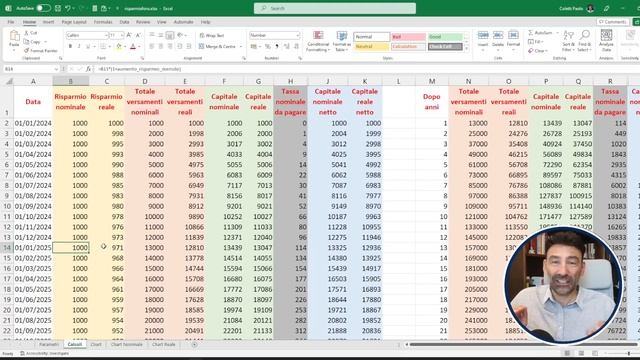The image size is (640, 360).
Task: Switch to Page Break Preview in status bar
Action: click(x=595, y=353)
